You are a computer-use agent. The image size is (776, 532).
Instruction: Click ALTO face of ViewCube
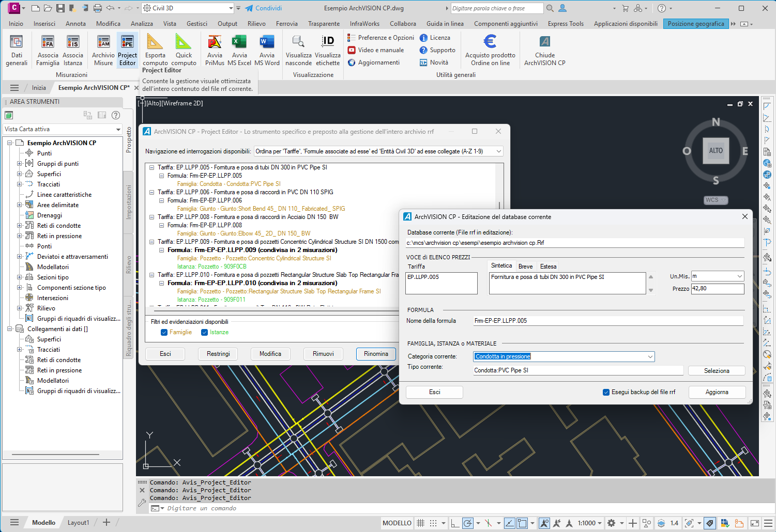[716, 150]
